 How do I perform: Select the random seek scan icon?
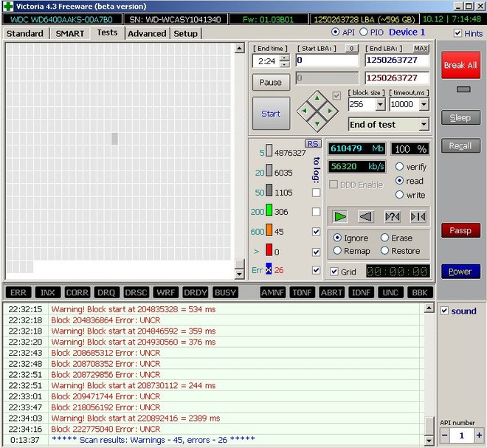tap(392, 216)
